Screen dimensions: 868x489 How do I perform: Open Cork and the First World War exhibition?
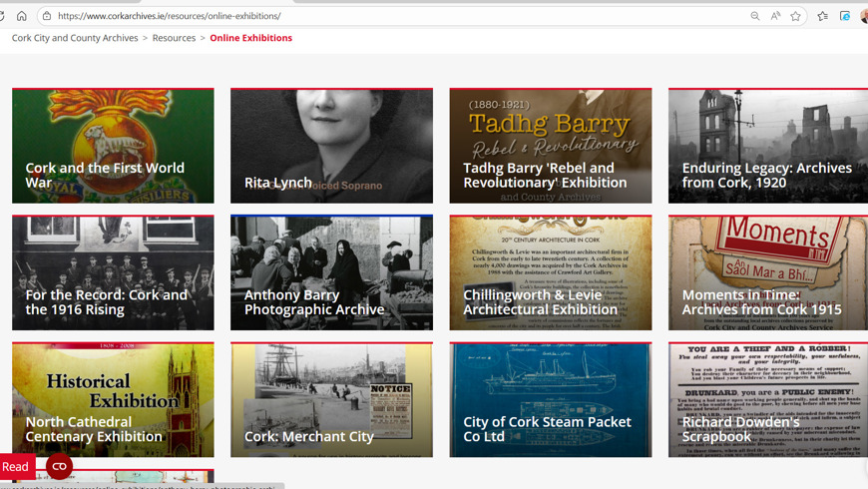[x=113, y=146]
